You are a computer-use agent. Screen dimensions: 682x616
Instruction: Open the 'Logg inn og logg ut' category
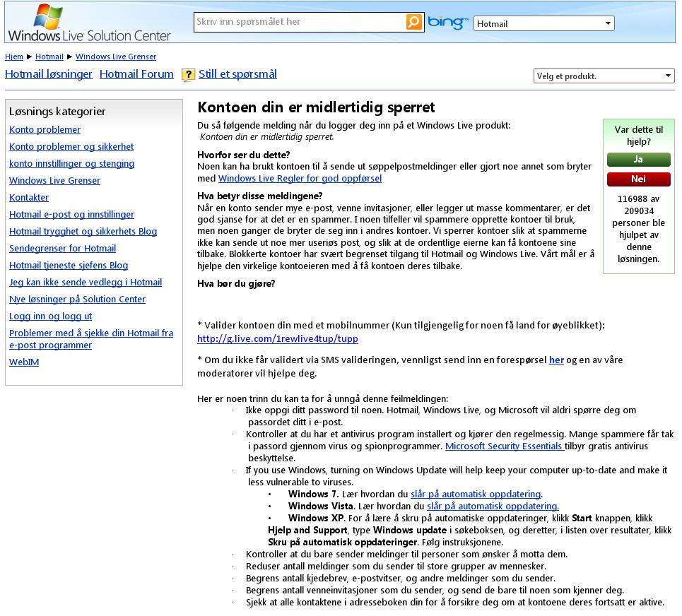[x=50, y=316]
